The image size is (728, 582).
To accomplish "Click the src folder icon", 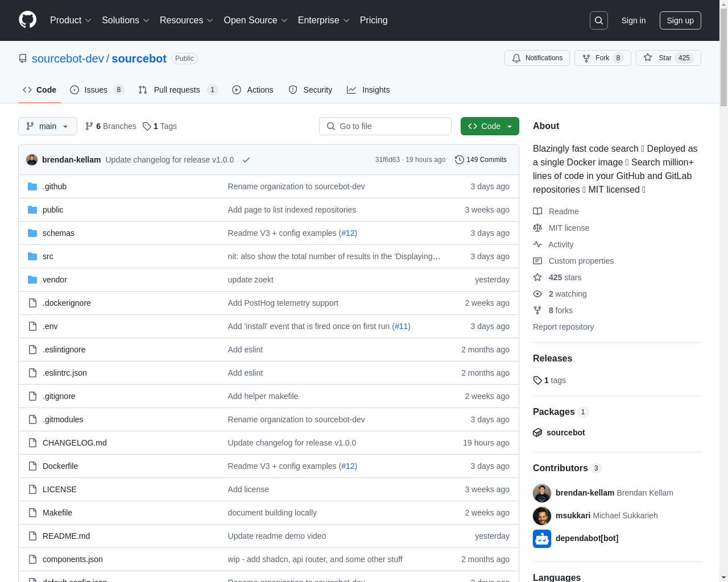I will 32,256.
